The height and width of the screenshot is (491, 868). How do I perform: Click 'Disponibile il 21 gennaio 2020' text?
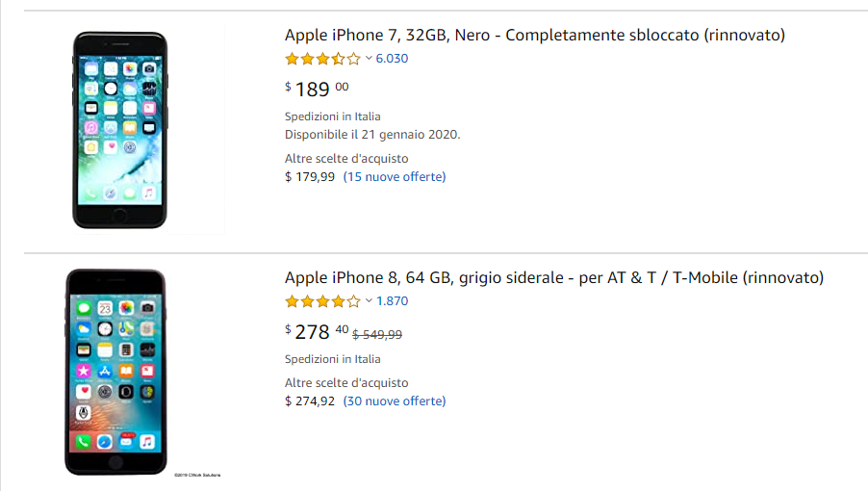click(x=372, y=135)
